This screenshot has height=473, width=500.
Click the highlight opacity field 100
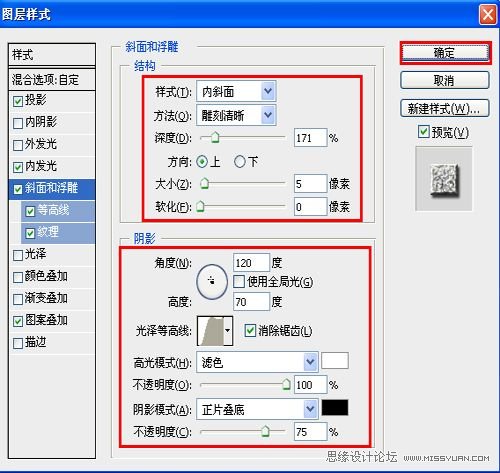click(310, 385)
